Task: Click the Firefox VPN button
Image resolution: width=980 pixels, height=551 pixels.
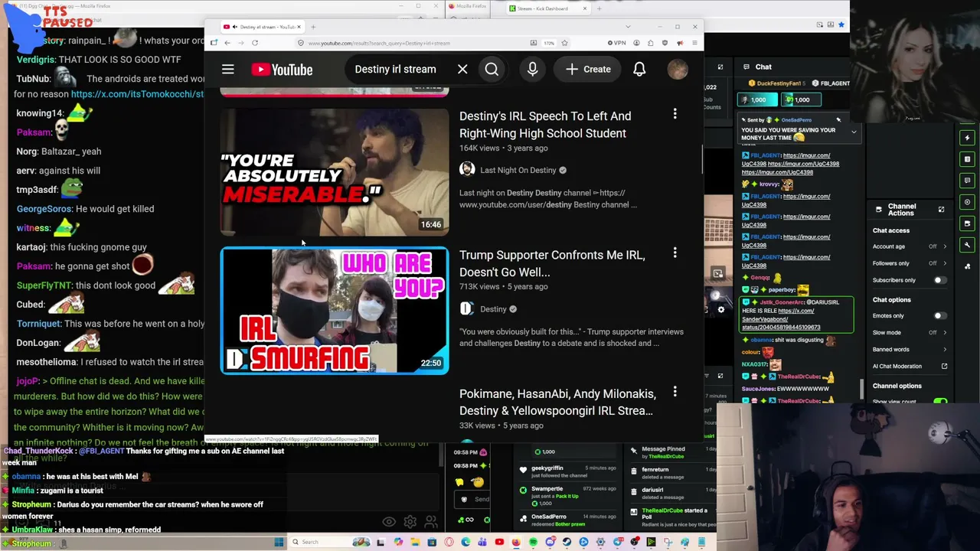Action: click(616, 43)
